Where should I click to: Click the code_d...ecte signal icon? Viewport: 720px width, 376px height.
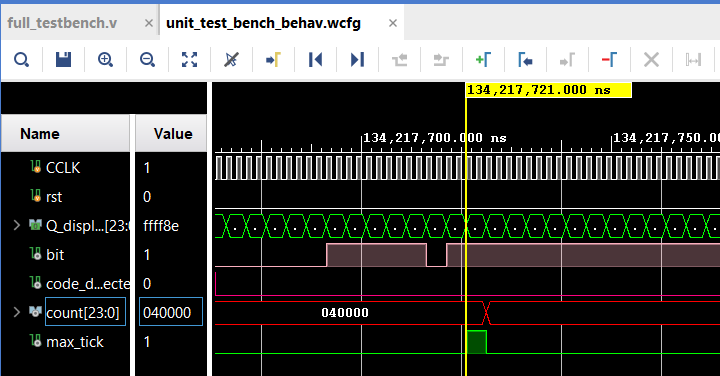36,282
